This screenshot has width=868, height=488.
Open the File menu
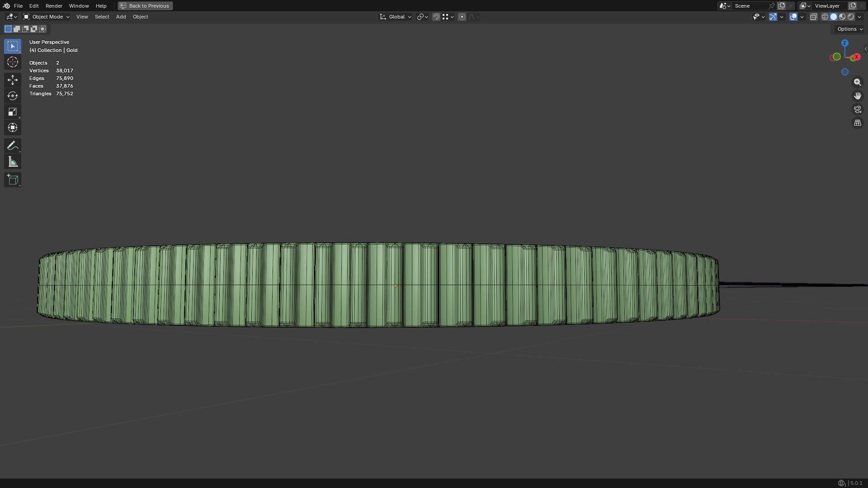coord(18,6)
